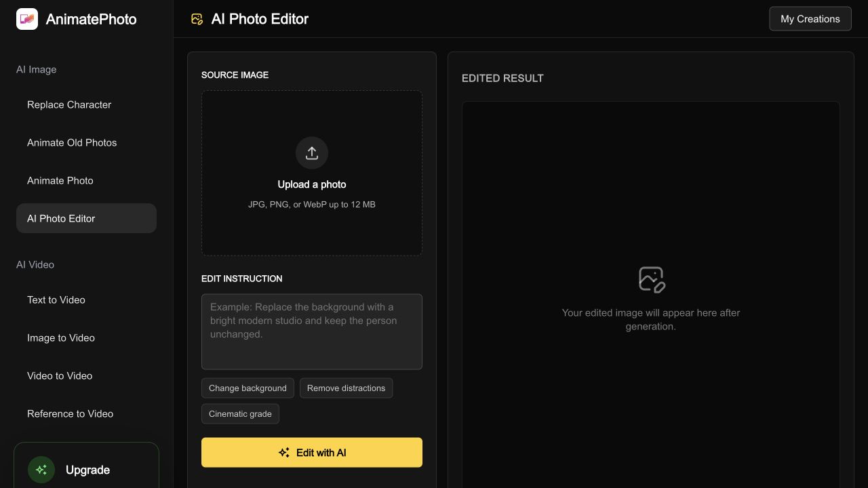Open My Creations
This screenshot has height=488, width=868.
click(x=810, y=19)
